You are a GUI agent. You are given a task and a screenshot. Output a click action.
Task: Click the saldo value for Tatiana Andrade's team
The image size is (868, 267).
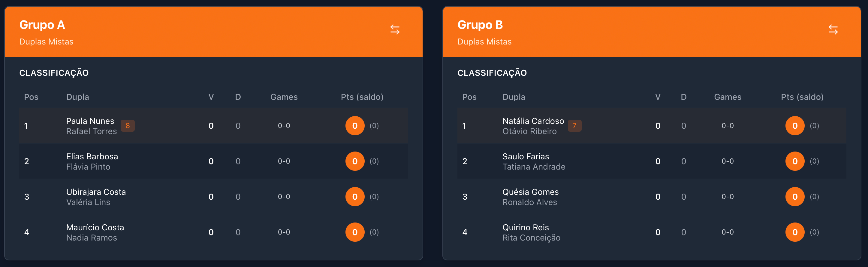coord(814,161)
